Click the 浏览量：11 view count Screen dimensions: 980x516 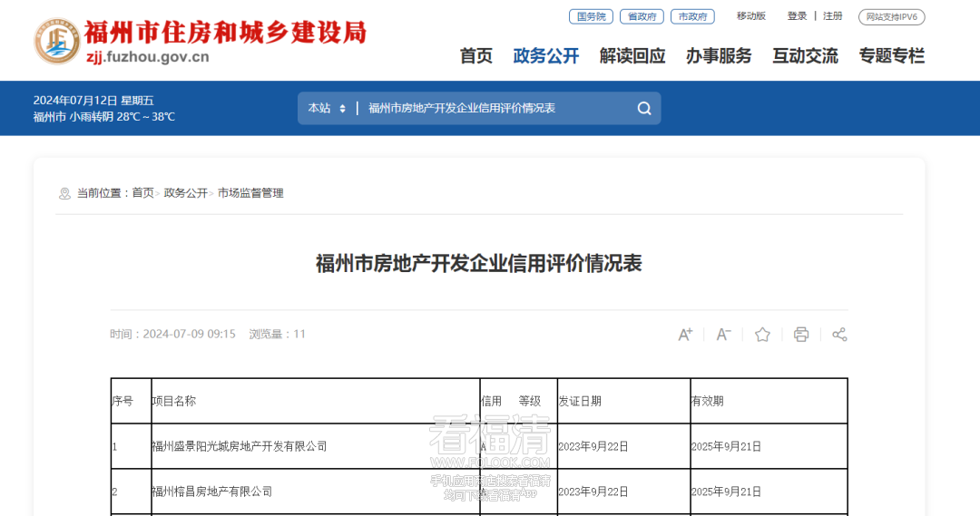point(278,335)
